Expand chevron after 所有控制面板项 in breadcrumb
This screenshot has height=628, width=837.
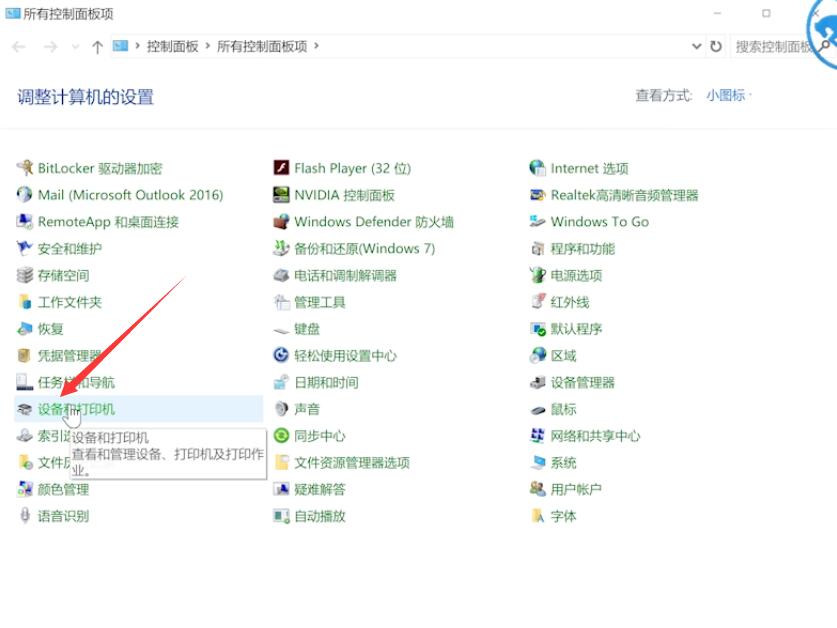[317, 46]
